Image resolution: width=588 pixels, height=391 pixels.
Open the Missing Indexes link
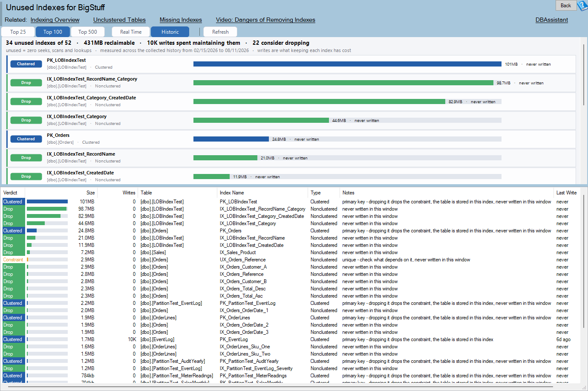click(181, 20)
